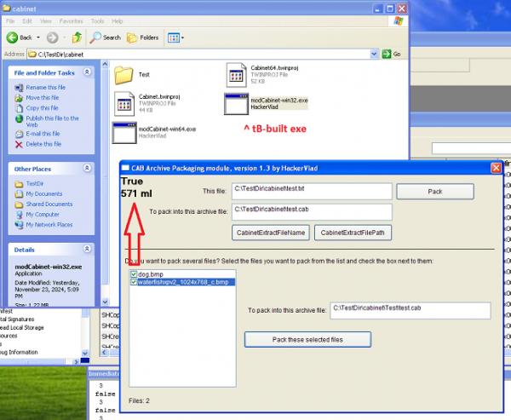Image resolution: width=511 pixels, height=420 pixels.
Task: Click the 'True' result label
Action: pyautogui.click(x=132, y=181)
